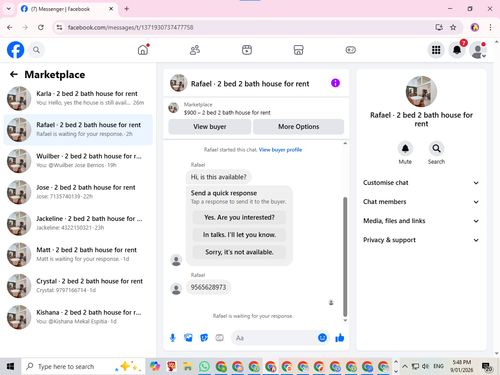Open the grid Menu icon

coord(436,50)
